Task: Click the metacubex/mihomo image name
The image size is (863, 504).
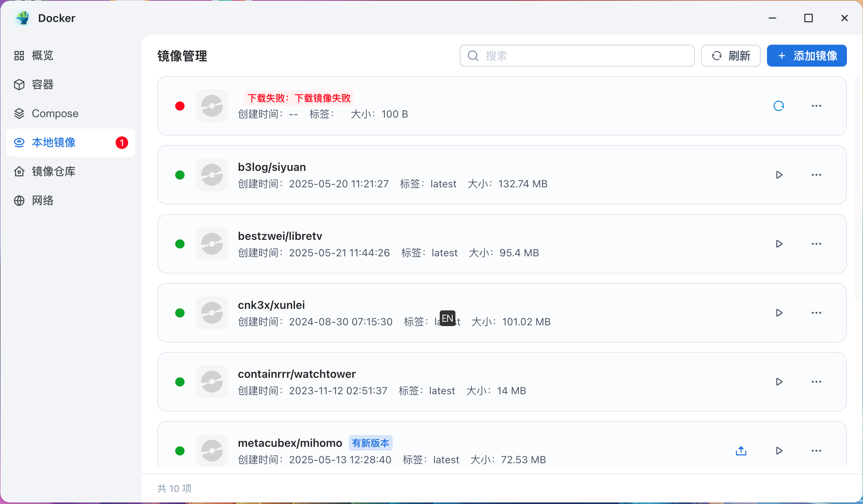Action: 290,443
